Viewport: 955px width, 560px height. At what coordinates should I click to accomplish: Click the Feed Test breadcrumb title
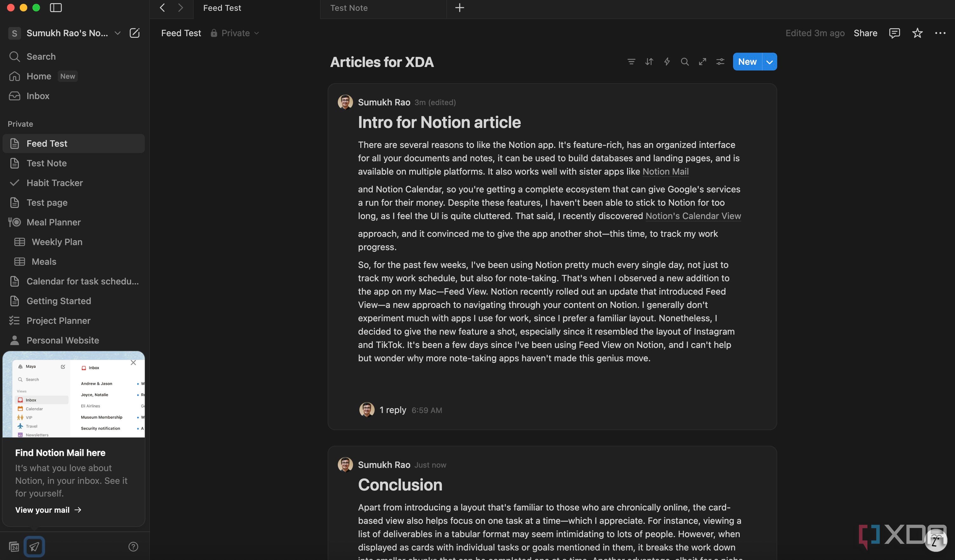tap(181, 33)
